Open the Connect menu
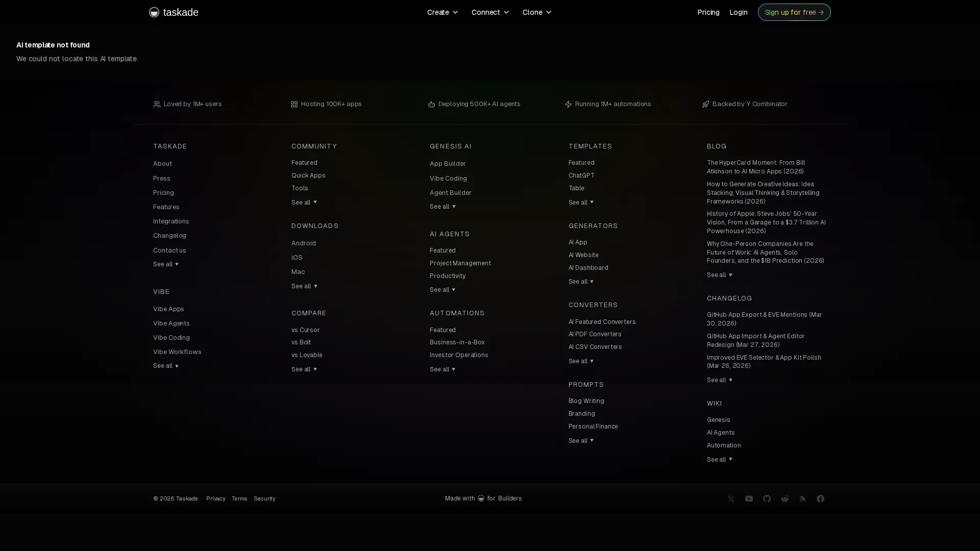This screenshot has height=551, width=980. [x=489, y=12]
